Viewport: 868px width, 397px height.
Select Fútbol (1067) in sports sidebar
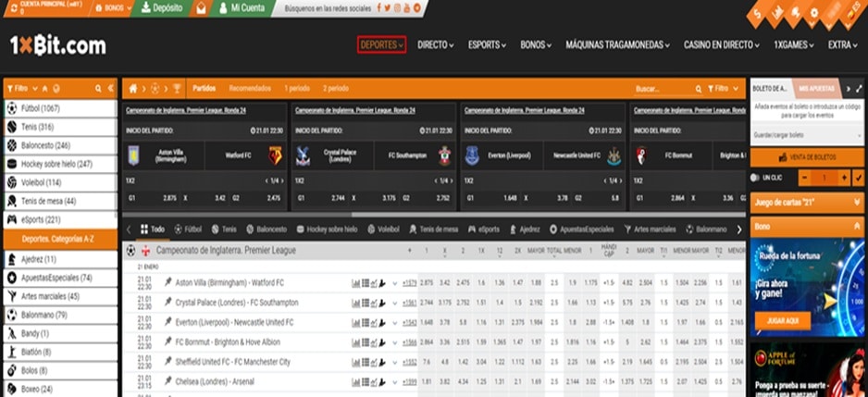point(60,108)
